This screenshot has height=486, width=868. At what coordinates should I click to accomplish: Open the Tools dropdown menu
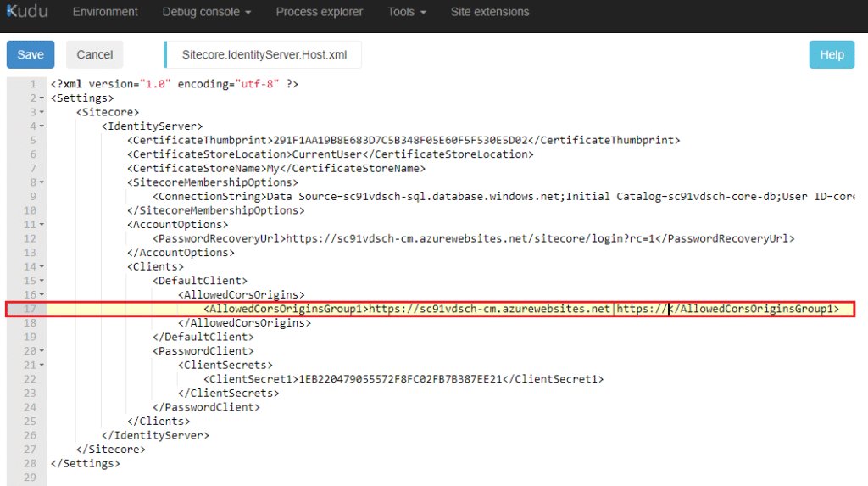[407, 12]
